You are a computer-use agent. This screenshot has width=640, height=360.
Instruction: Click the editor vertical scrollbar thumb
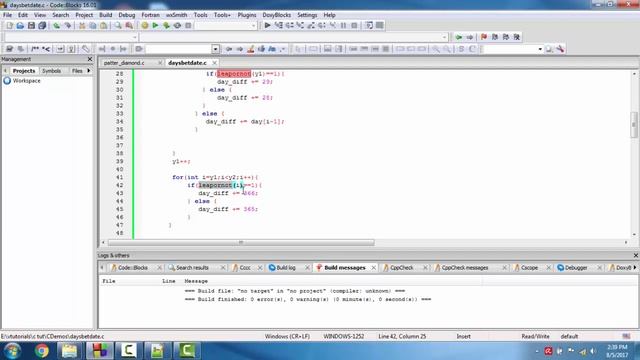pyautogui.click(x=634, y=125)
